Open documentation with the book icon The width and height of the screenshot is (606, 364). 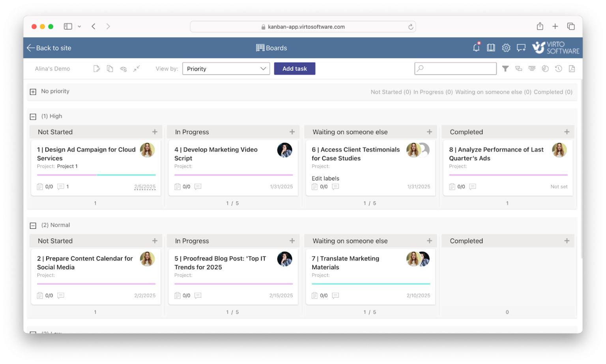491,47
